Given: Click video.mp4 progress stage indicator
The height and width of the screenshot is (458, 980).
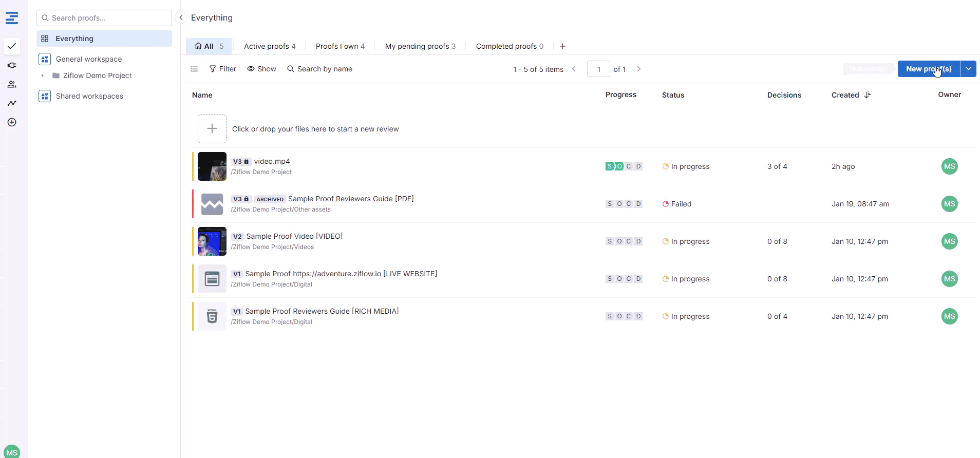Looking at the screenshot, I should (x=624, y=166).
